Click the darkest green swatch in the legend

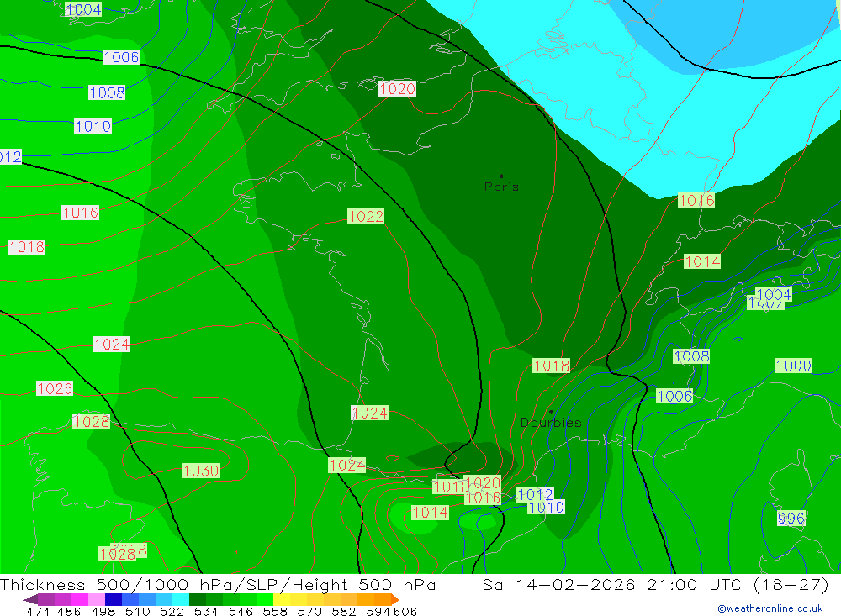coord(198,599)
